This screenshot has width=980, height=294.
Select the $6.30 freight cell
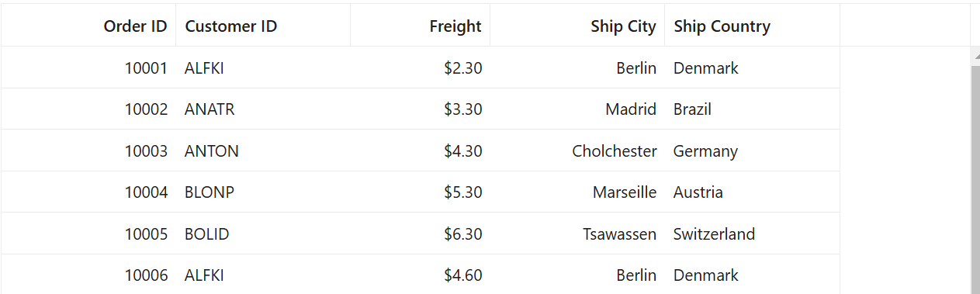[421, 233]
